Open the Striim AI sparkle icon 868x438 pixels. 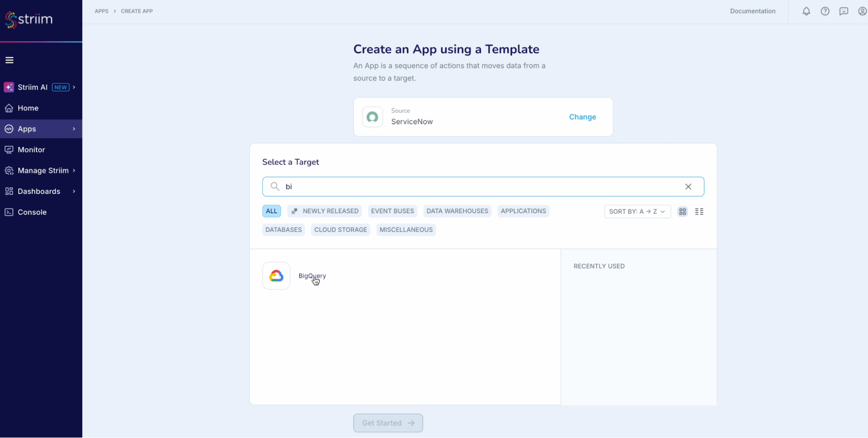click(9, 87)
